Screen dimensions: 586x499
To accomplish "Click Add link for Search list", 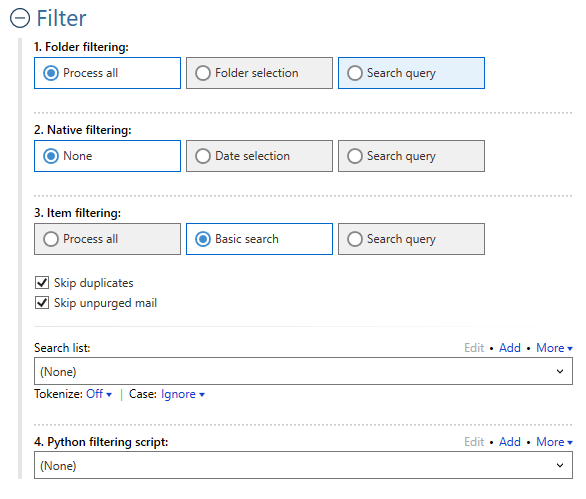I will 510,348.
